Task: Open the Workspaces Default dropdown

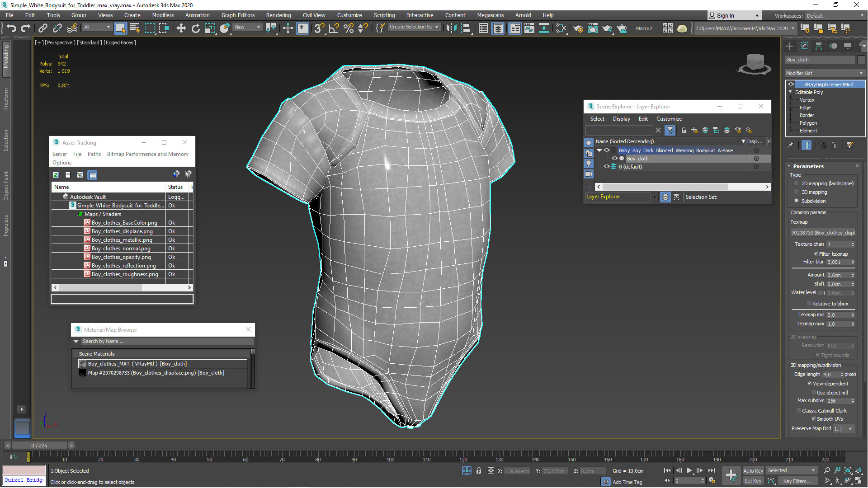Action: click(835, 16)
